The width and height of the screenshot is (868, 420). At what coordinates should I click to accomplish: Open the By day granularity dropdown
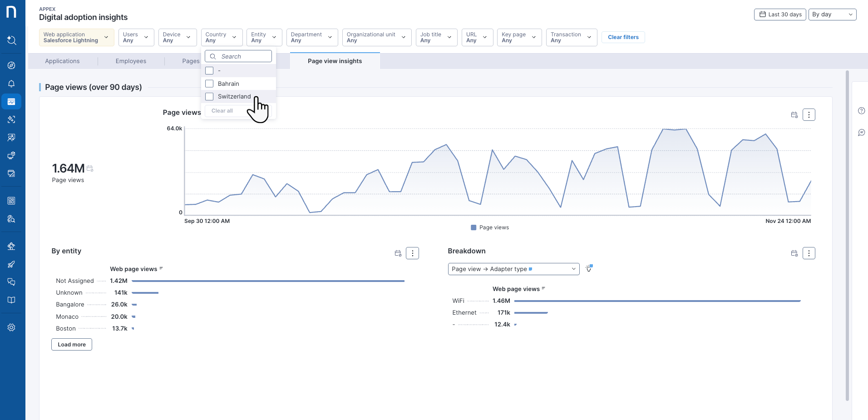832,15
